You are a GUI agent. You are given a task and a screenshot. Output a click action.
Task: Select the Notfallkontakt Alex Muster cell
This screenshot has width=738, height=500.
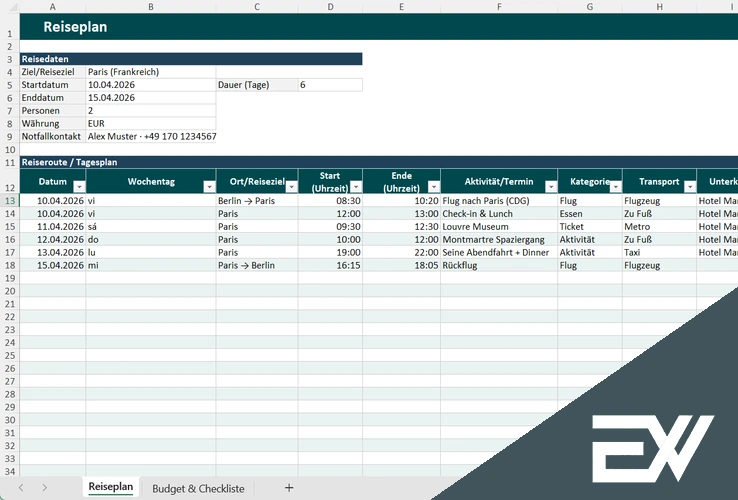point(150,136)
